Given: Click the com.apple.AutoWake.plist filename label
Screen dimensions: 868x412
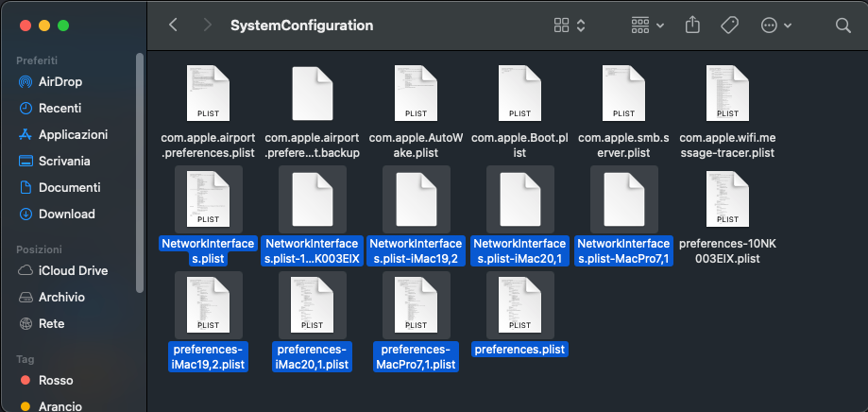Looking at the screenshot, I should point(416,145).
